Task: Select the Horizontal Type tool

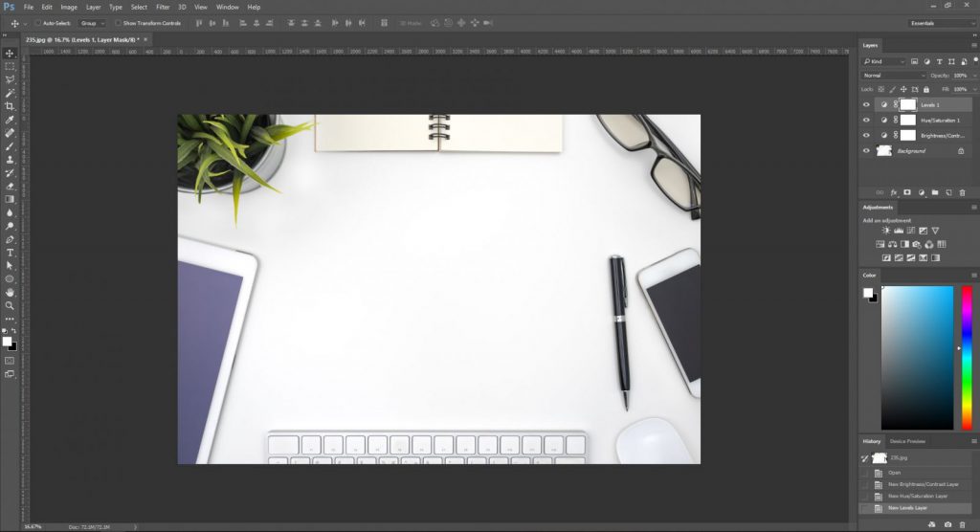Action: [10, 252]
